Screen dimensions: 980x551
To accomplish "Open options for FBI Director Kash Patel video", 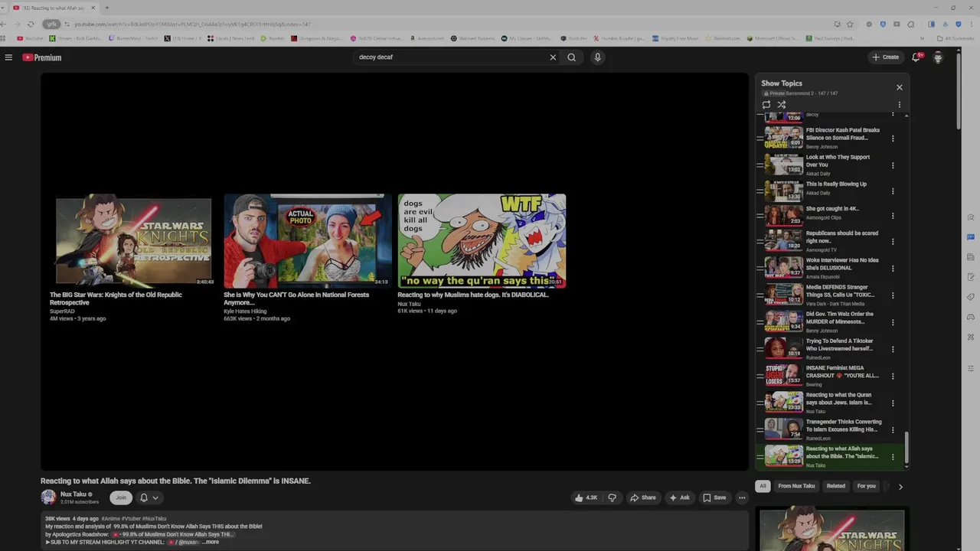I will pos(893,139).
